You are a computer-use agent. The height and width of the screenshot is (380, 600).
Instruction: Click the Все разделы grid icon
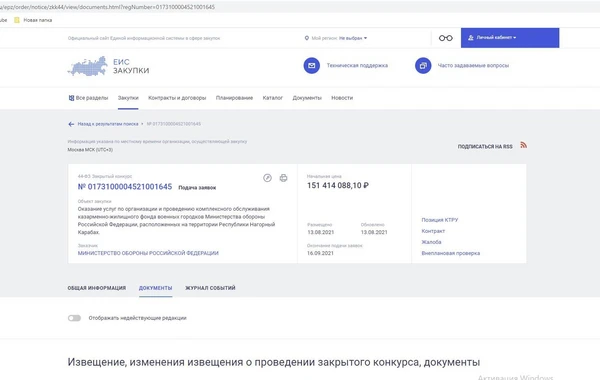[x=71, y=98]
